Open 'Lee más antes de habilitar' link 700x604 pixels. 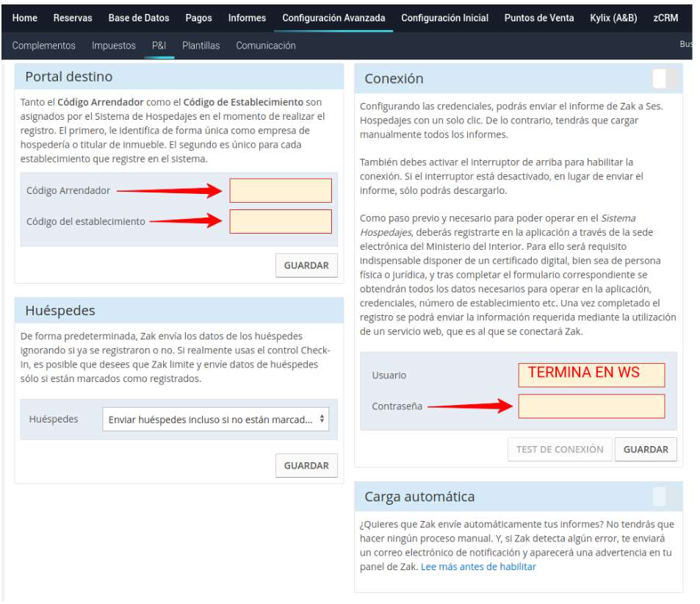(478, 567)
